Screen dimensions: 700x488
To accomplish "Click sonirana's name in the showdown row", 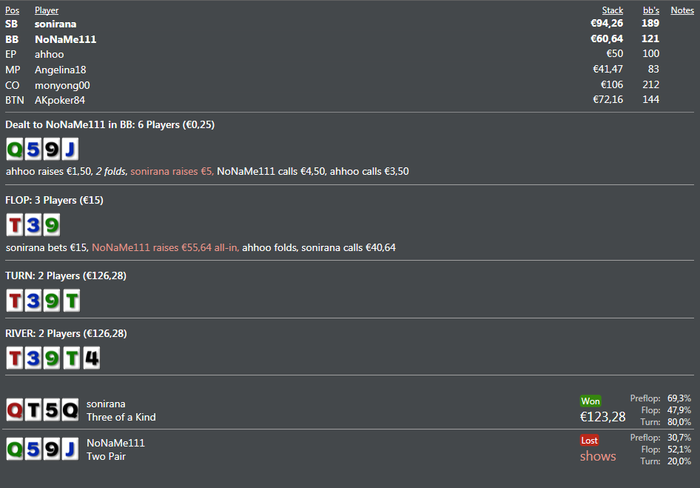I will 108,402.
